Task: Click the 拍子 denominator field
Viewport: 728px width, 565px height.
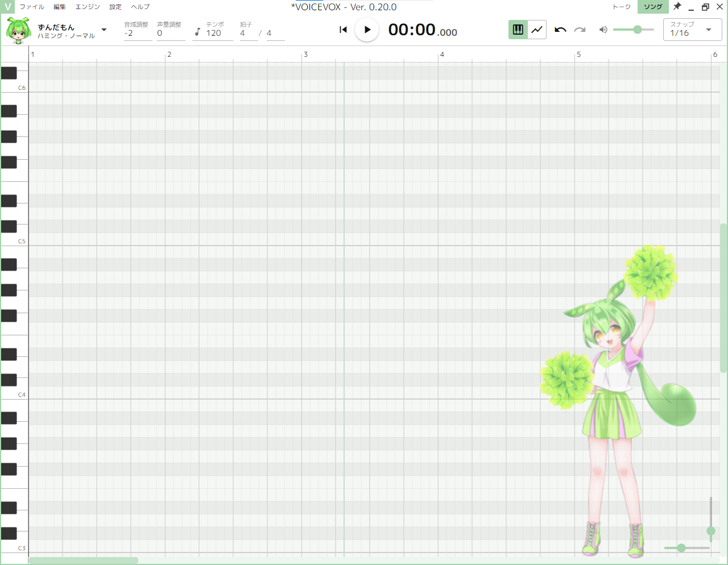Action: coord(275,34)
